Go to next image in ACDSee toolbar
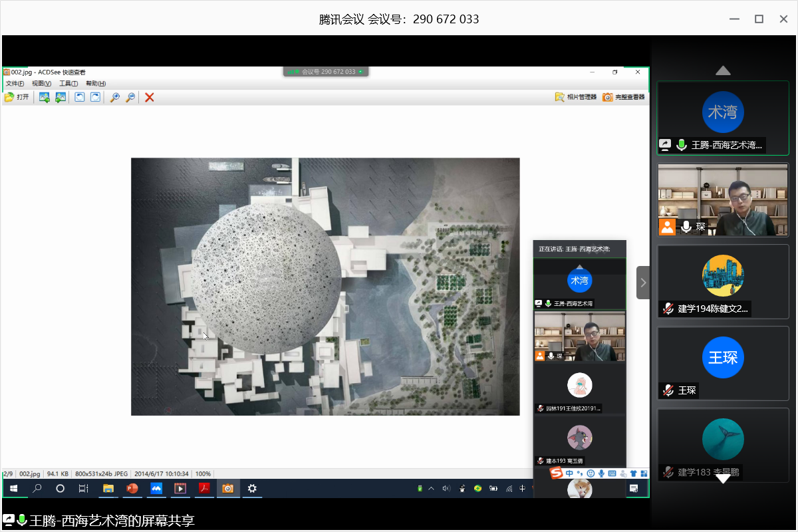Screen dimensions: 798x532 tap(61, 97)
